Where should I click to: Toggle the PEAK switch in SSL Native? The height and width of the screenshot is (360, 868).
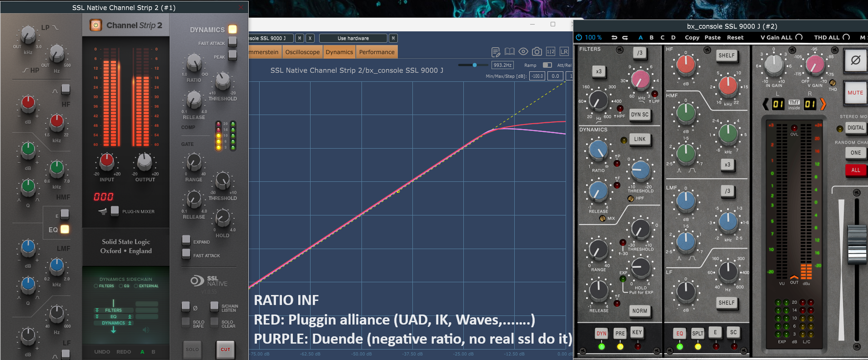click(232, 55)
